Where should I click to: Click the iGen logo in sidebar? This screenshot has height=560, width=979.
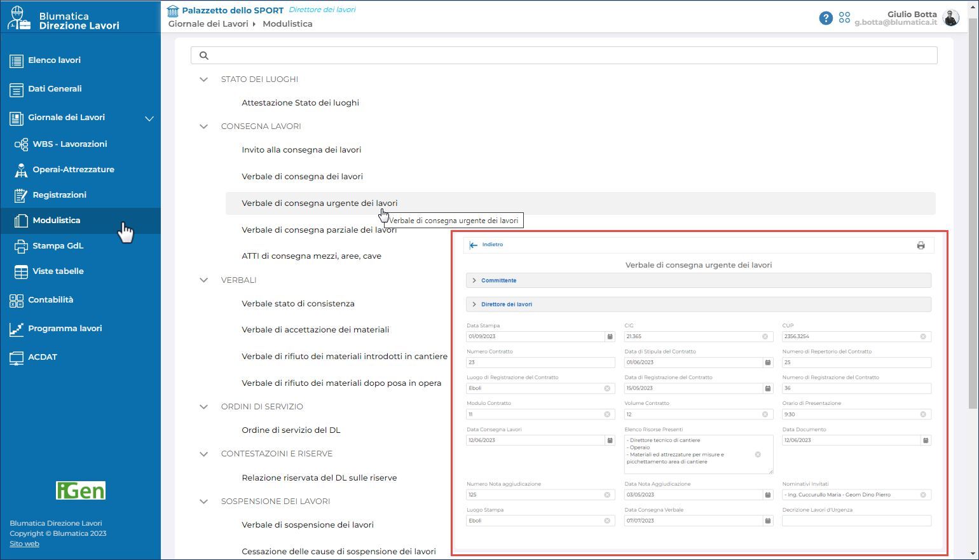[x=81, y=490]
